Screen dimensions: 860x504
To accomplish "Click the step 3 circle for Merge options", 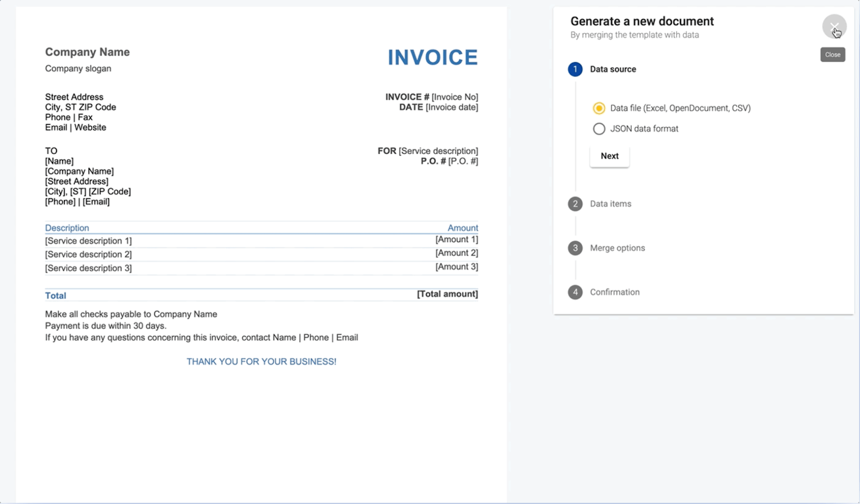I will tap(575, 248).
